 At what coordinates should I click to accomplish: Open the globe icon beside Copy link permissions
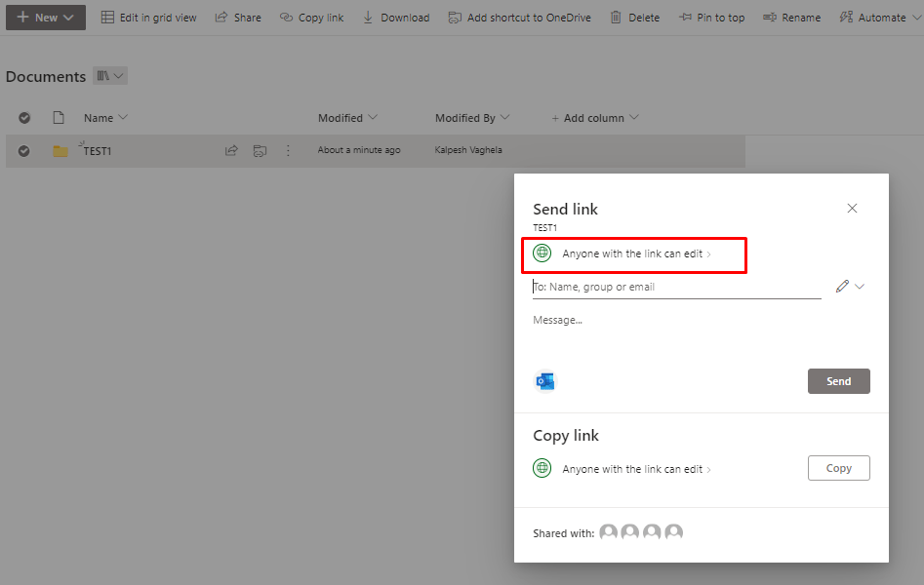point(542,468)
